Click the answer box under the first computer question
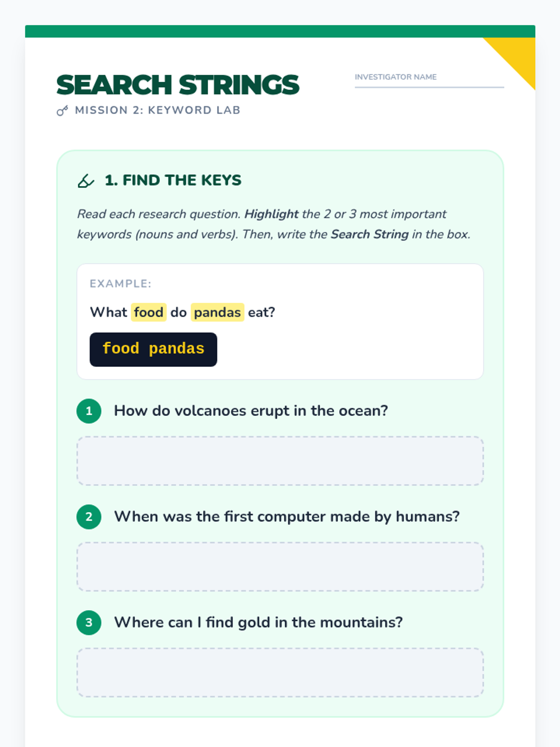560x747 pixels. pos(280,567)
